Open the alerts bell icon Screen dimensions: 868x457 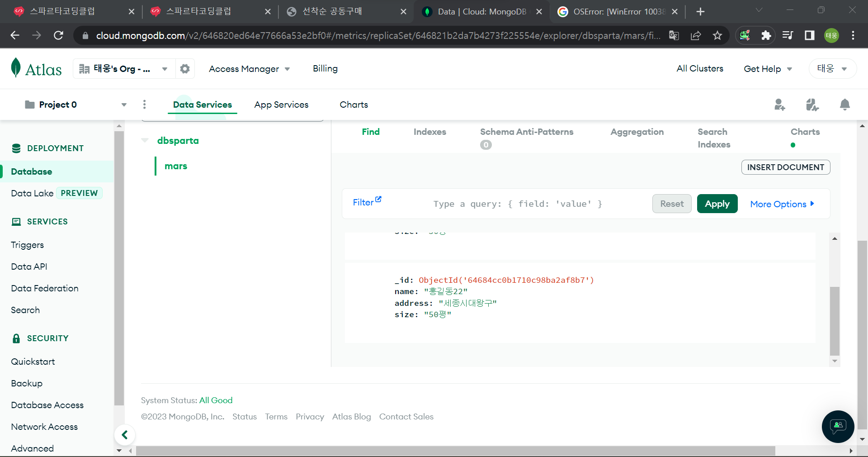point(844,105)
